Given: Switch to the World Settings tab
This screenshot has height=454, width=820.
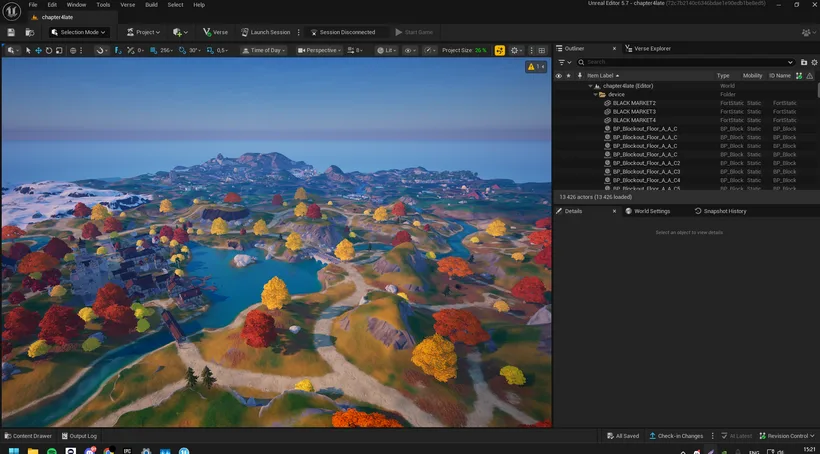Looking at the screenshot, I should [647, 211].
